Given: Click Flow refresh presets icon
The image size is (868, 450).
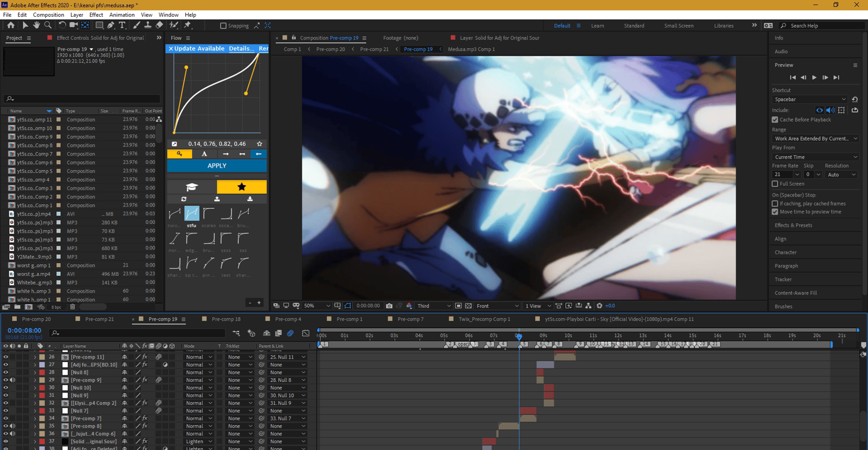Looking at the screenshot, I should pos(183,199).
